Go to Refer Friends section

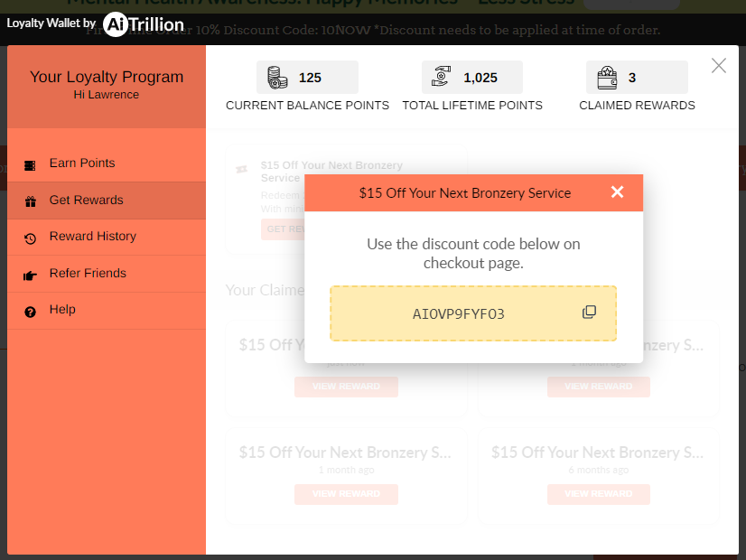(107, 274)
